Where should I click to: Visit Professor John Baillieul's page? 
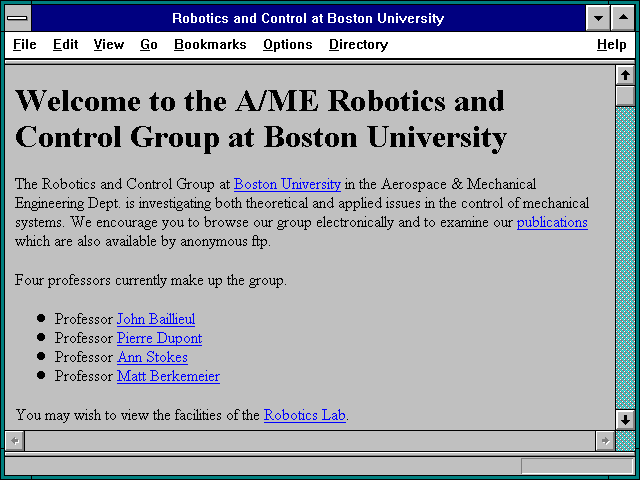[156, 319]
